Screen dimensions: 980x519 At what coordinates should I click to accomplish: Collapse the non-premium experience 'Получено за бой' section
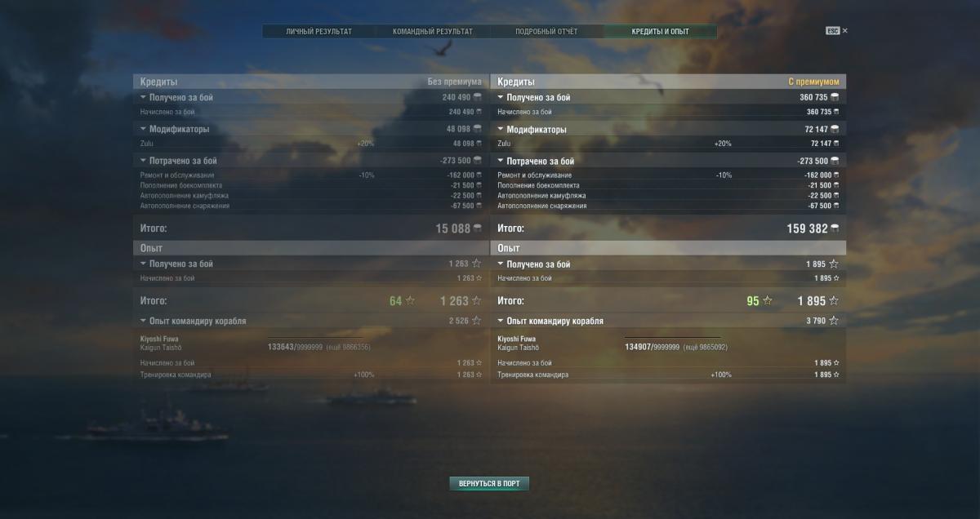143,264
